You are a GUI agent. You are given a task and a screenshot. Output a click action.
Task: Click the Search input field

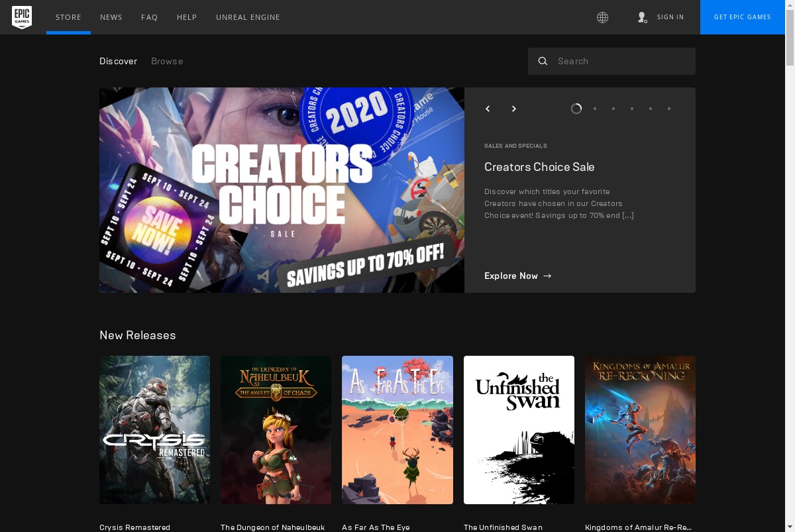pyautogui.click(x=611, y=61)
